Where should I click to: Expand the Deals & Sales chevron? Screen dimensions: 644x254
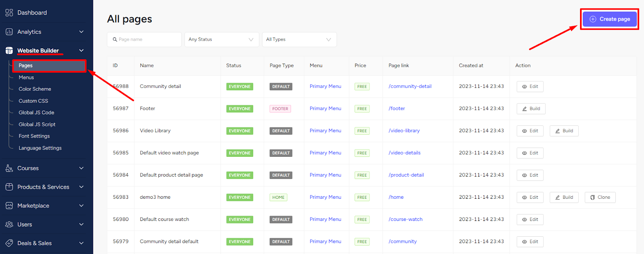[x=81, y=243]
